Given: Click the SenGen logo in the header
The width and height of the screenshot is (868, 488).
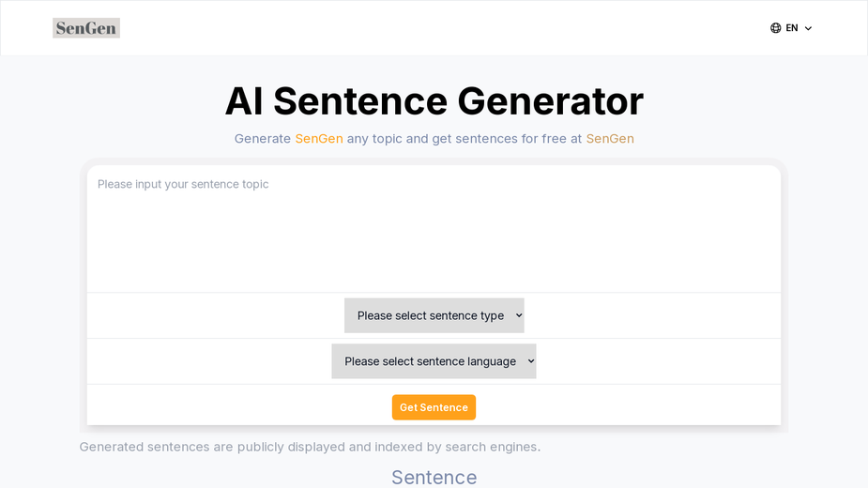Looking at the screenshot, I should click(x=86, y=28).
